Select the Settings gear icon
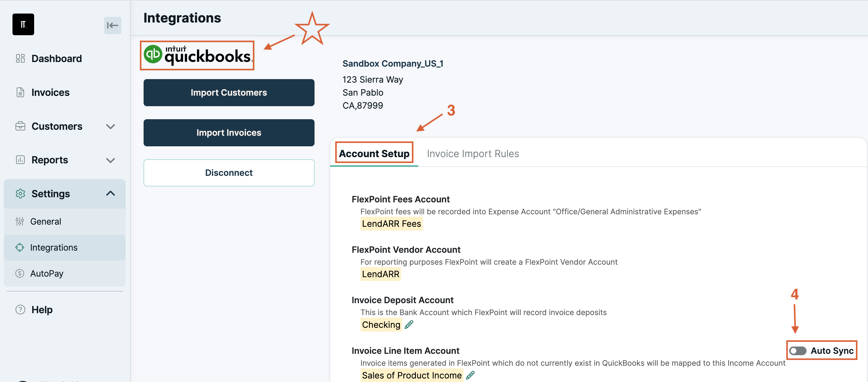Image resolution: width=868 pixels, height=382 pixels. pos(21,194)
